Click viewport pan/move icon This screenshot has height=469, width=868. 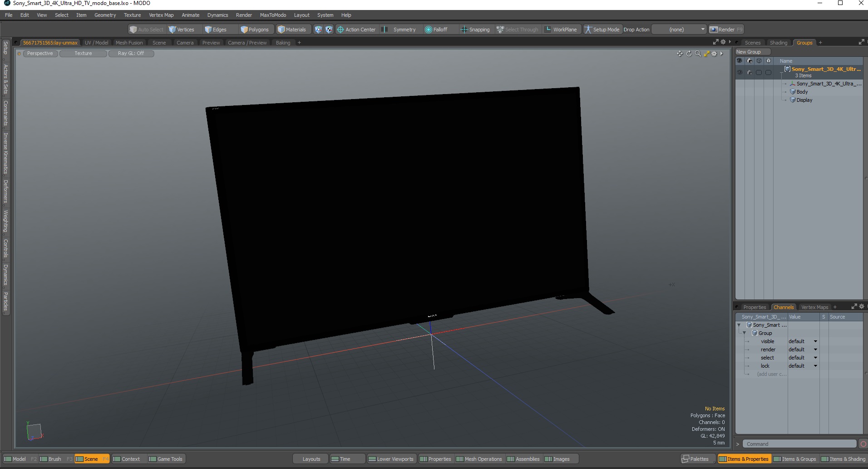tap(680, 54)
